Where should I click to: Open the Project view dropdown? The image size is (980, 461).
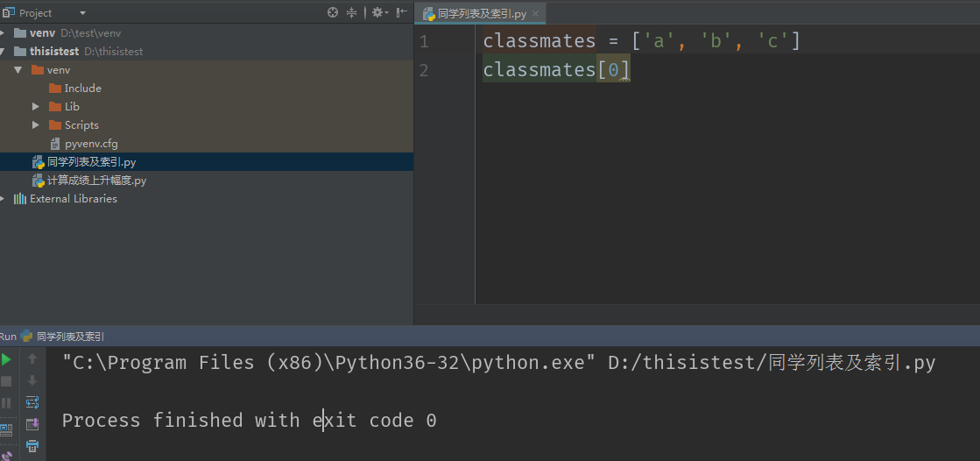[x=82, y=13]
